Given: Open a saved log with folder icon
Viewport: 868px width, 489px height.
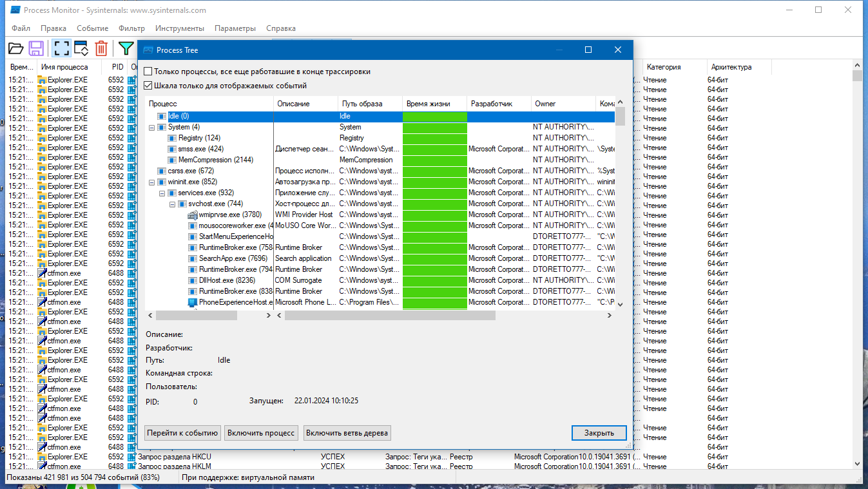Looking at the screenshot, I should (x=16, y=48).
